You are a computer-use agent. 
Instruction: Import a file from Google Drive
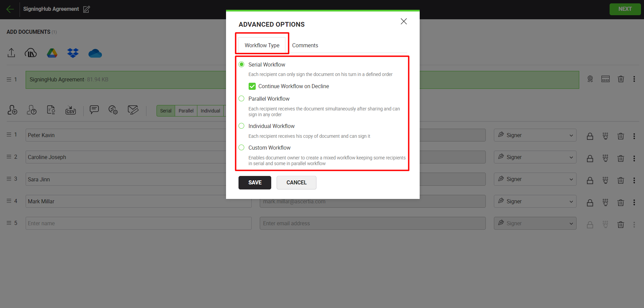coord(52,53)
